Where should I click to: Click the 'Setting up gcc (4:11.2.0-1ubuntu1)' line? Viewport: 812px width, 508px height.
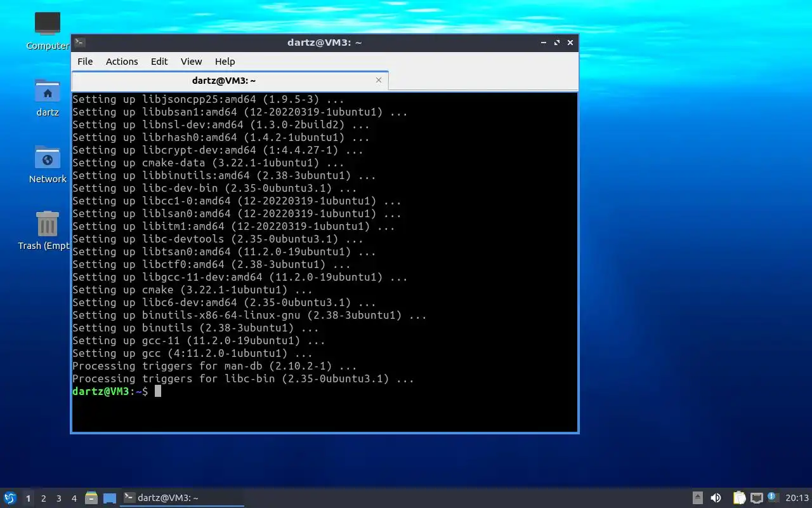[192, 353]
